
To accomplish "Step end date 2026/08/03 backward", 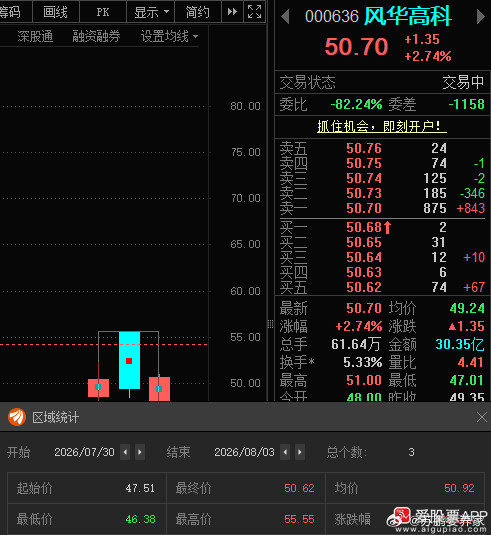I will 285,452.
